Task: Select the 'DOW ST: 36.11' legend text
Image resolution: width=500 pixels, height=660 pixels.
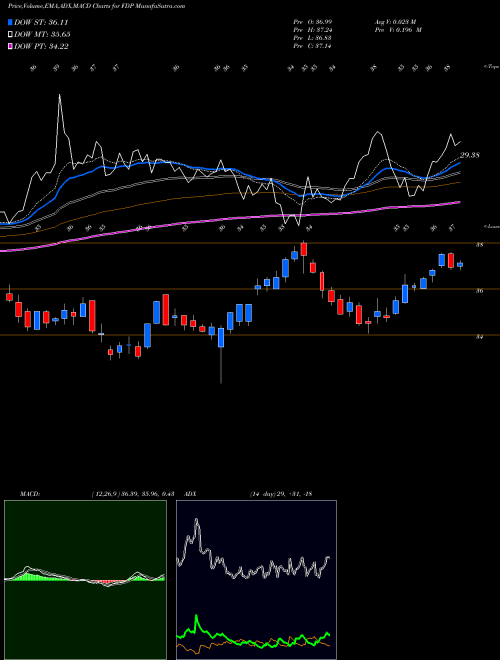Action: (x=41, y=22)
